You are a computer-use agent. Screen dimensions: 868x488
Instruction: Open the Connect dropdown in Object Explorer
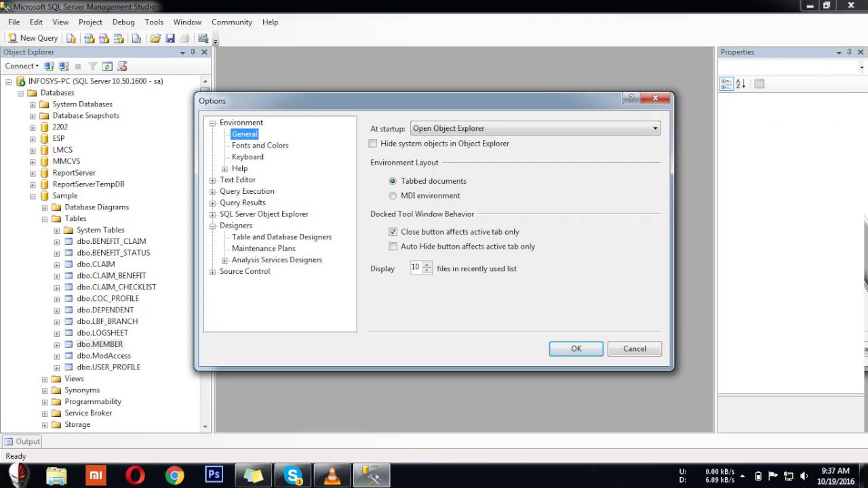pyautogui.click(x=22, y=66)
